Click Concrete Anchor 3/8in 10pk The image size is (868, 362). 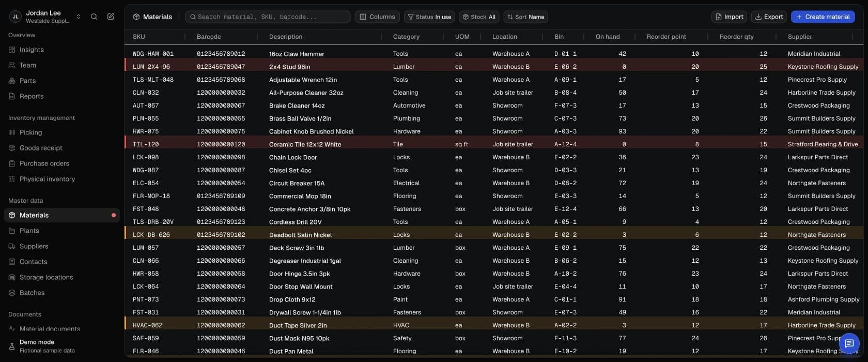click(309, 209)
